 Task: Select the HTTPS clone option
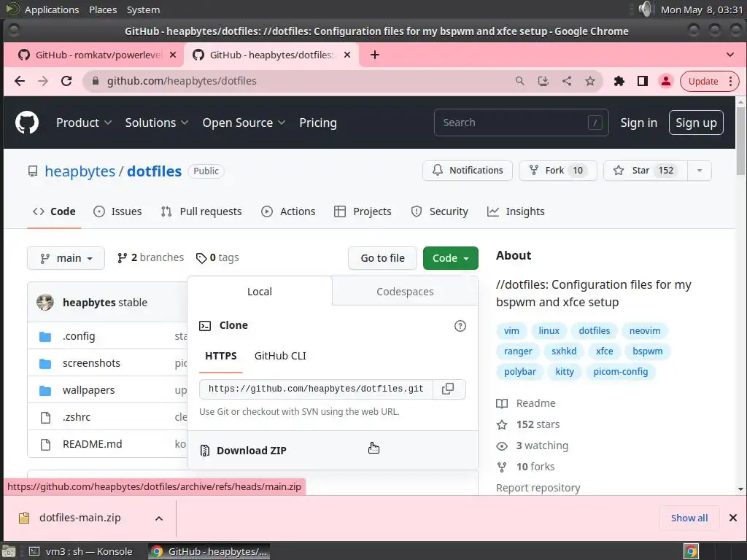pyautogui.click(x=220, y=356)
